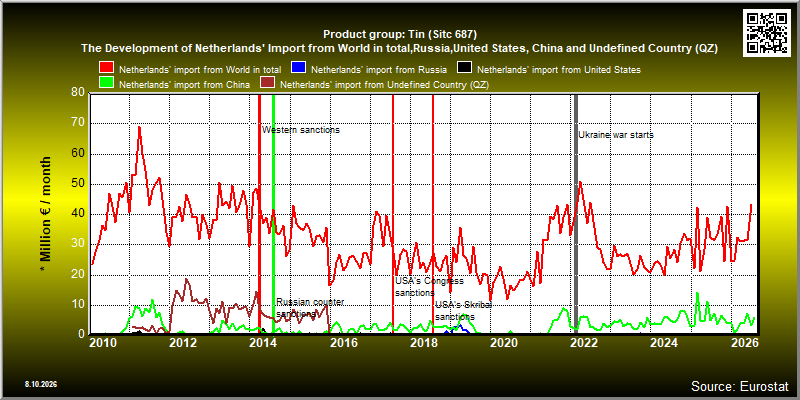
Task: Click legend label "Netherlands' import from Undefined Country (QZ)"
Action: point(384,84)
